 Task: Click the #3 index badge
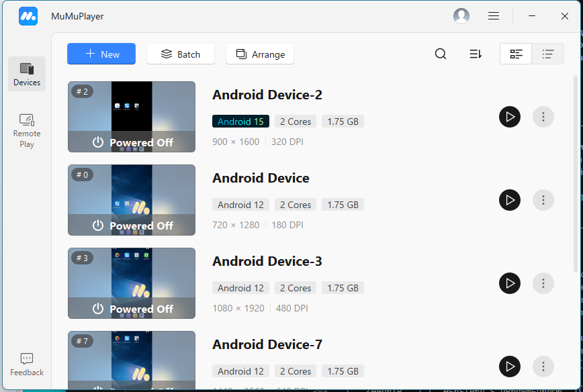pos(82,258)
